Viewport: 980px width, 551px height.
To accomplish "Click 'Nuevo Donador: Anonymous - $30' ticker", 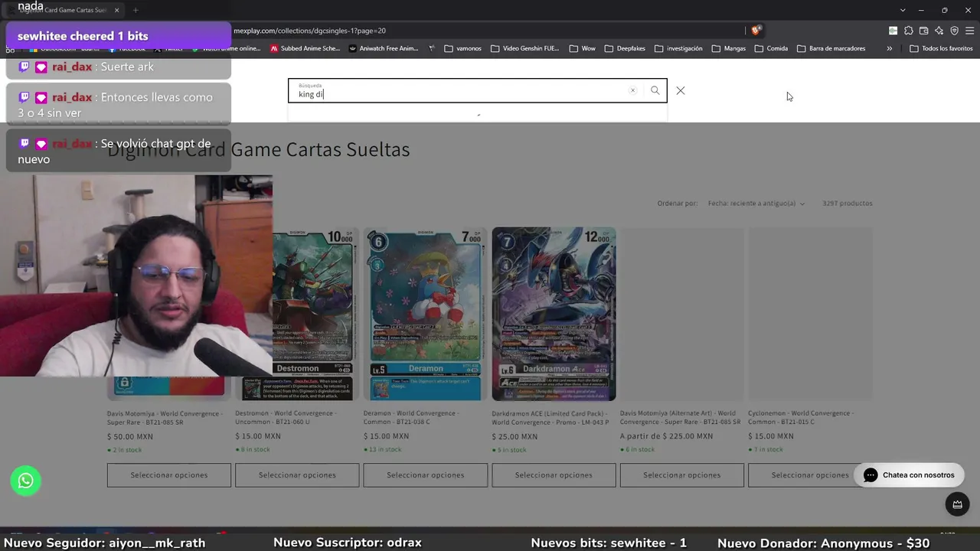I will (x=823, y=543).
